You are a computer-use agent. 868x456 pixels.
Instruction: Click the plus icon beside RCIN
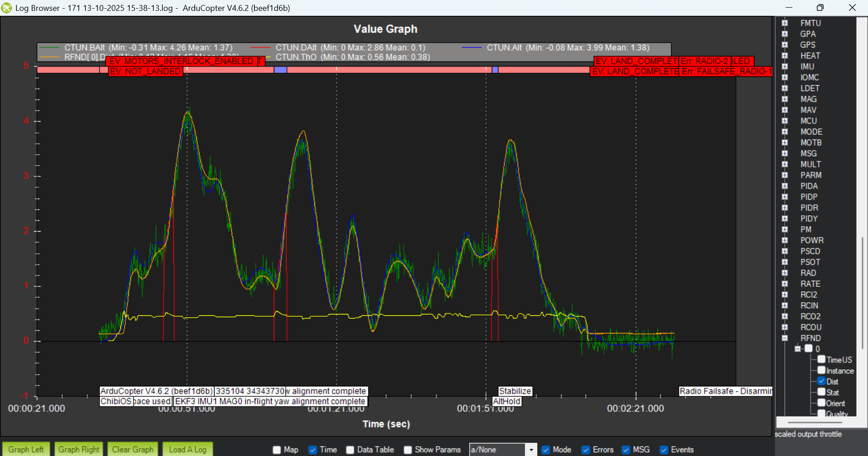pyautogui.click(x=785, y=305)
